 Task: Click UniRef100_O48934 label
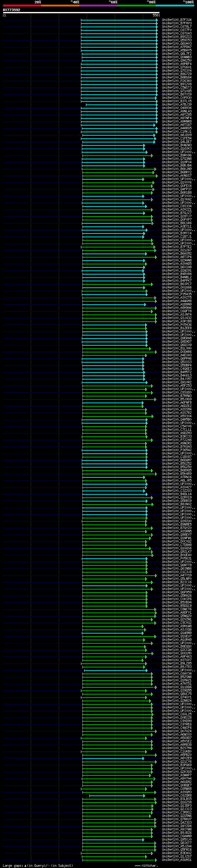point(177,108)
